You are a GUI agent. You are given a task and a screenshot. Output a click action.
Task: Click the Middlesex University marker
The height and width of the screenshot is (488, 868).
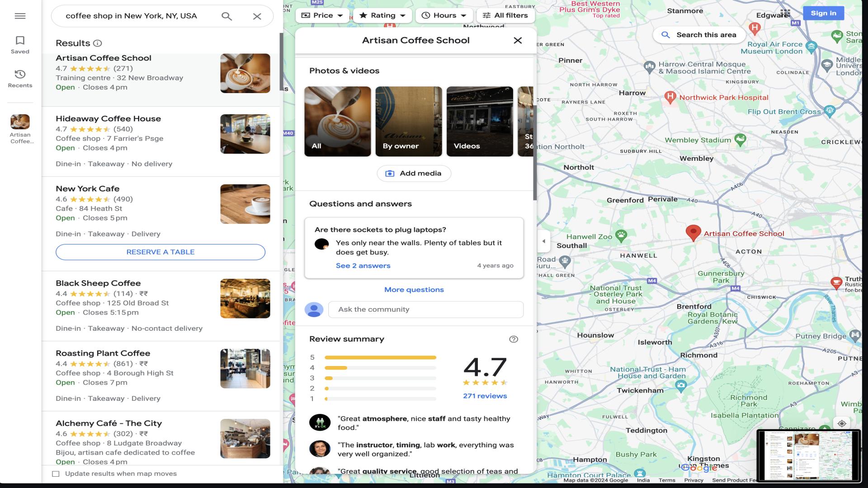pyautogui.click(x=827, y=66)
